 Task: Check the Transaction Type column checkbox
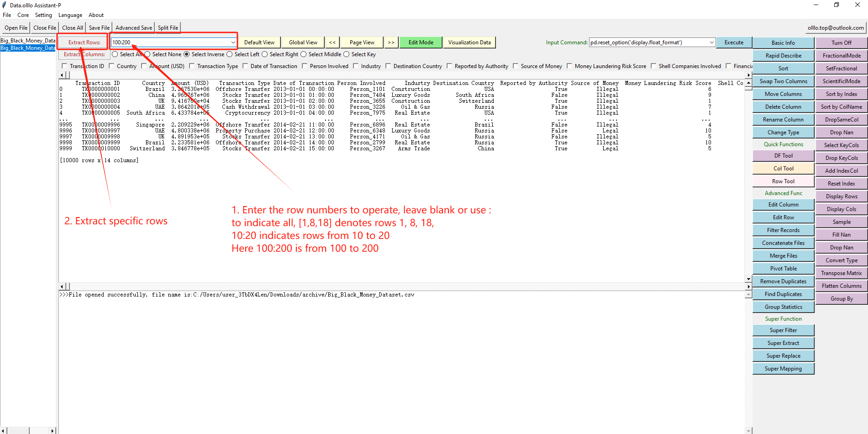tap(192, 66)
